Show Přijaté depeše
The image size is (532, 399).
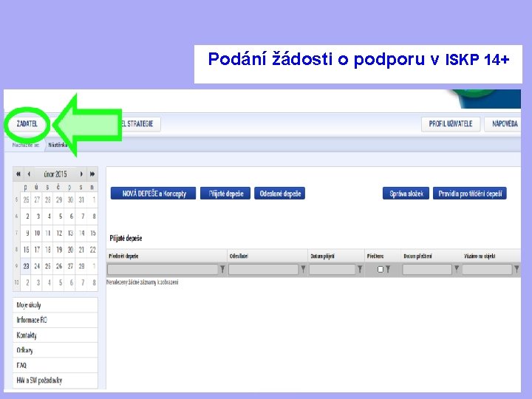coord(225,194)
